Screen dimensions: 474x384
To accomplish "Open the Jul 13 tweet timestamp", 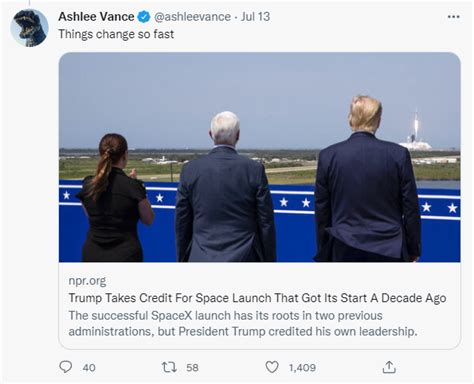I will [255, 17].
